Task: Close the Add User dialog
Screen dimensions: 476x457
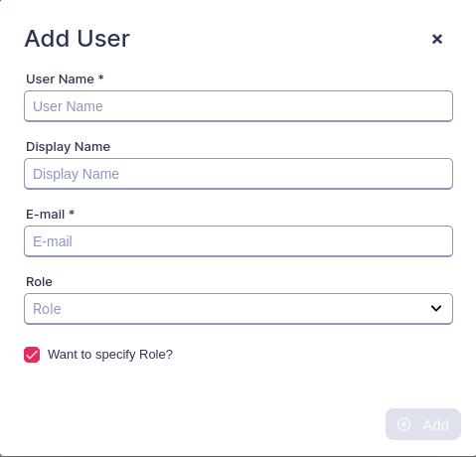Action: pyautogui.click(x=437, y=39)
